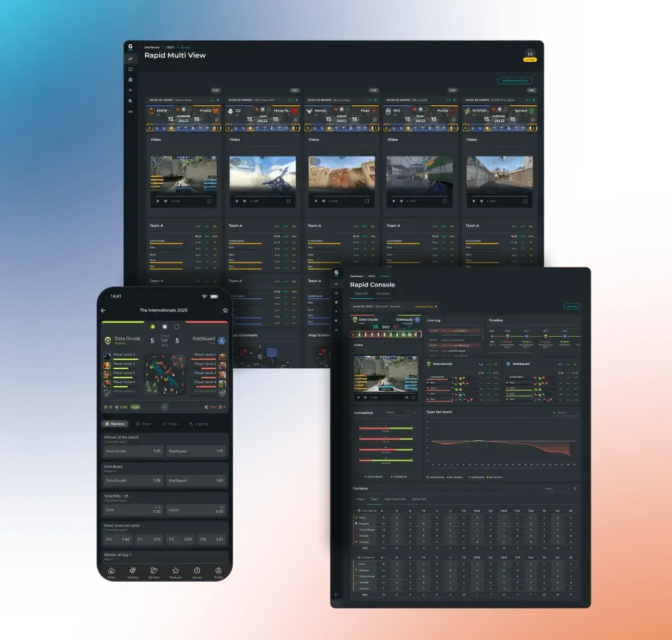Select the third empty map indicator dot on mobile

176,326
